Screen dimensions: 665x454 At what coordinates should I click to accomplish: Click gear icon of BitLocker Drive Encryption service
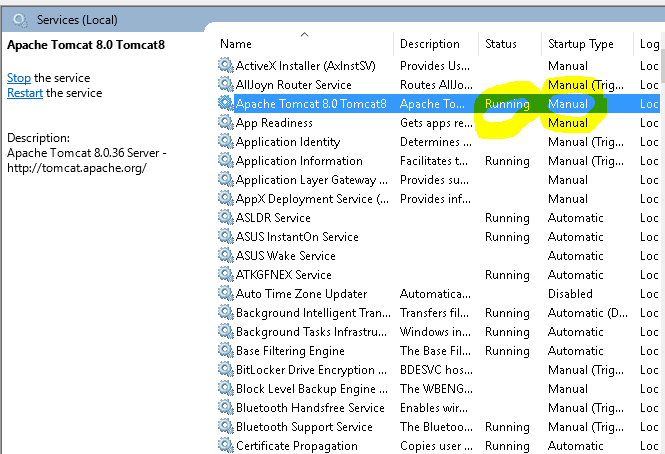coord(226,370)
